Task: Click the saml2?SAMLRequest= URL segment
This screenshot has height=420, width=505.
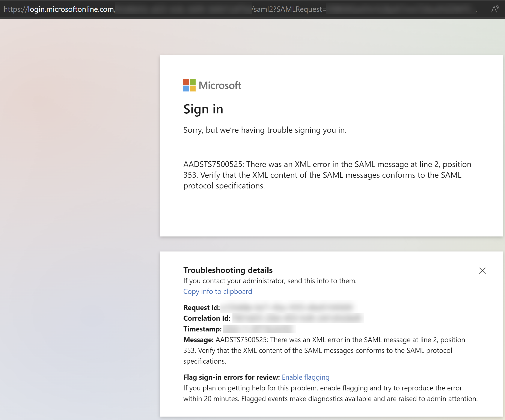Action: pyautogui.click(x=290, y=9)
